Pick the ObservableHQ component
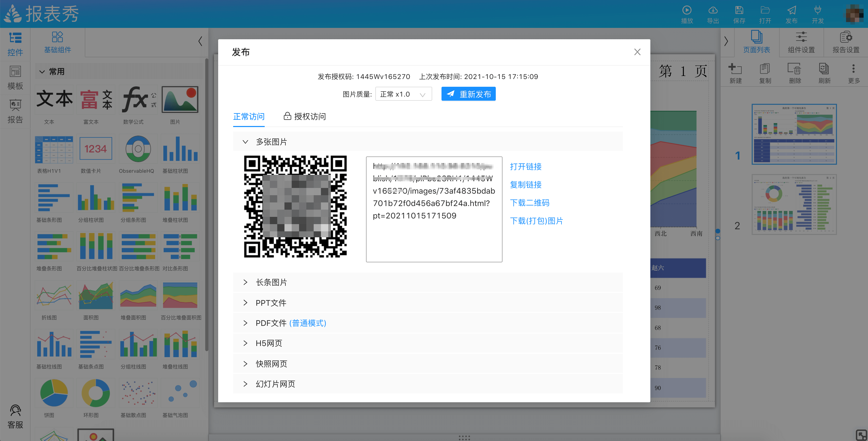The image size is (868, 441). (x=138, y=149)
